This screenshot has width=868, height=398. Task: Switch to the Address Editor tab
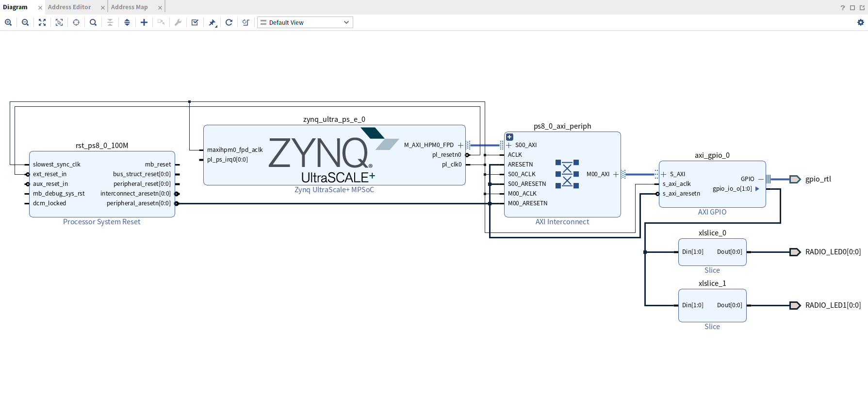coord(69,7)
